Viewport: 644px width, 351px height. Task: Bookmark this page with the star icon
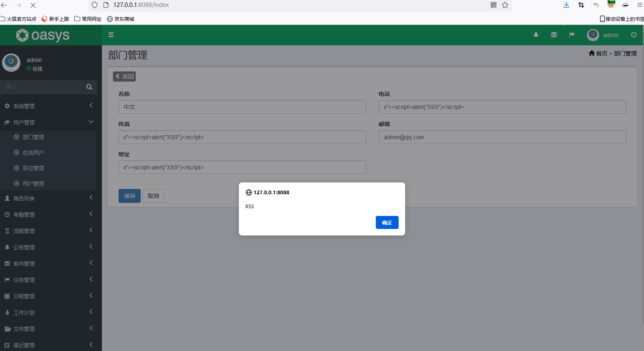505,5
